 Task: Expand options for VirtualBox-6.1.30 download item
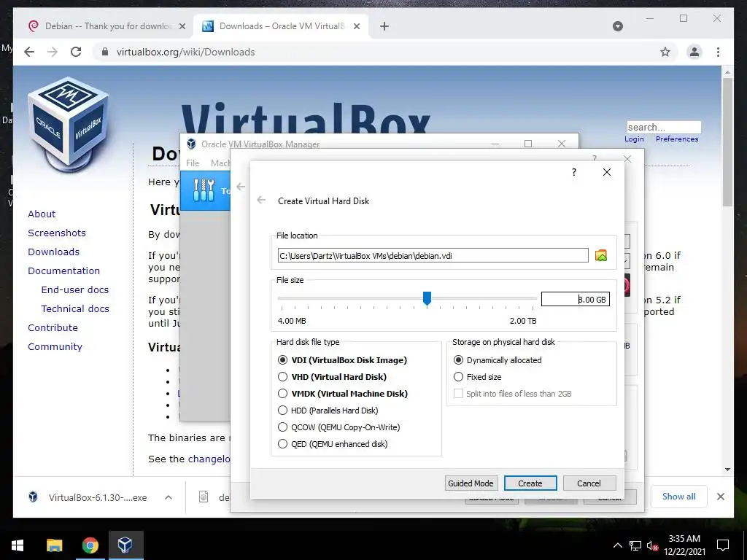(169, 497)
